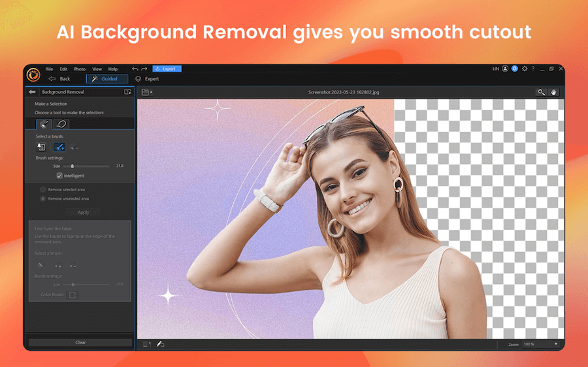Open the Edit menu
The width and height of the screenshot is (588, 367).
pos(64,69)
